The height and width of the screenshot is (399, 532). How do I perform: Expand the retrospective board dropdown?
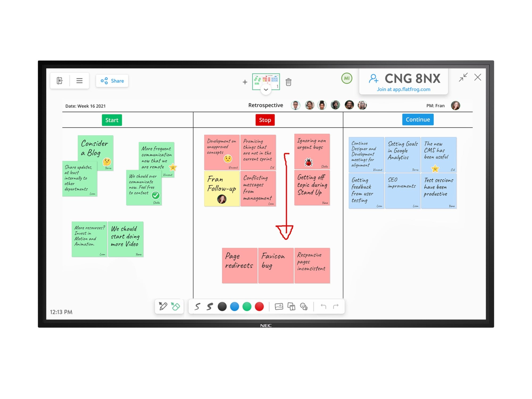tap(265, 90)
